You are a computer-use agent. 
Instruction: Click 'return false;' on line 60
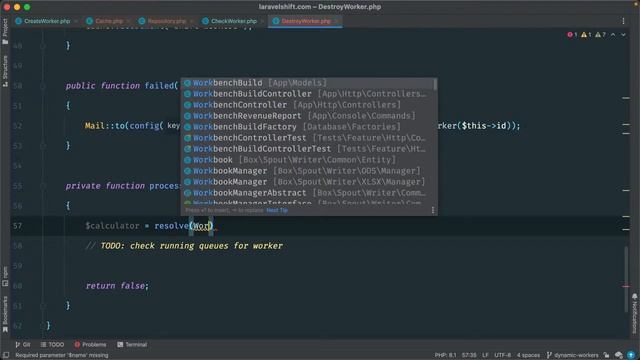coord(118,286)
